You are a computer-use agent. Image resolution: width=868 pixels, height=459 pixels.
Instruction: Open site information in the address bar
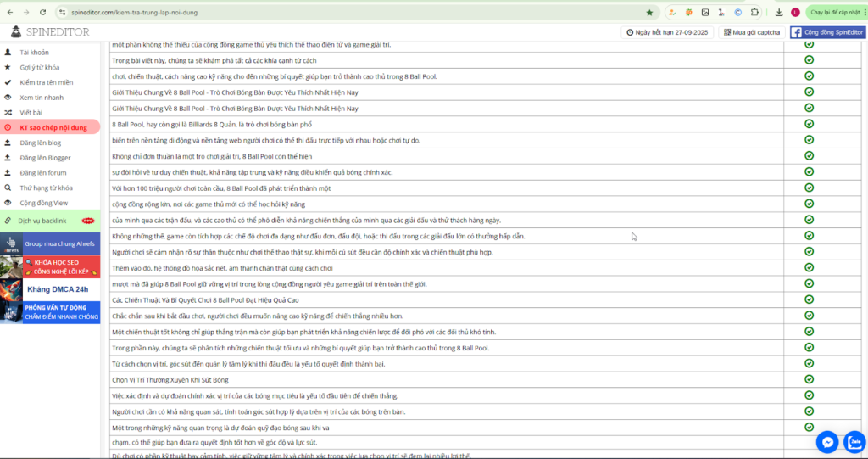coord(62,13)
